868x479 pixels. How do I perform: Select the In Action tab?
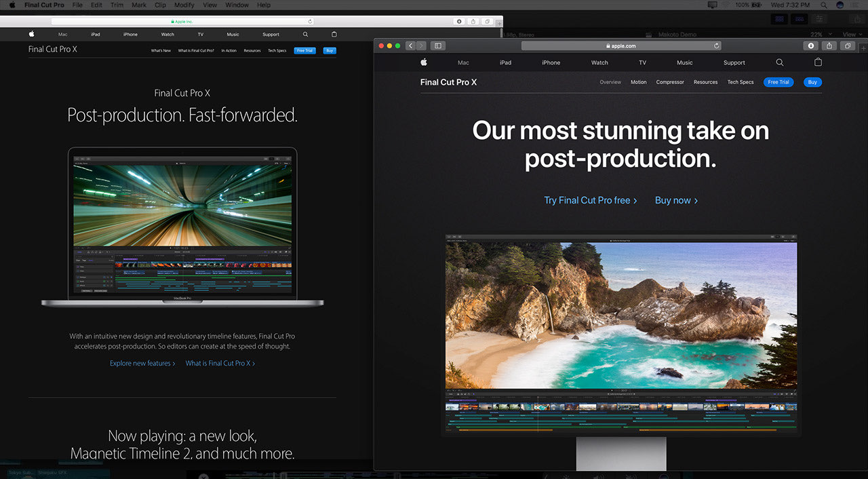click(x=229, y=51)
